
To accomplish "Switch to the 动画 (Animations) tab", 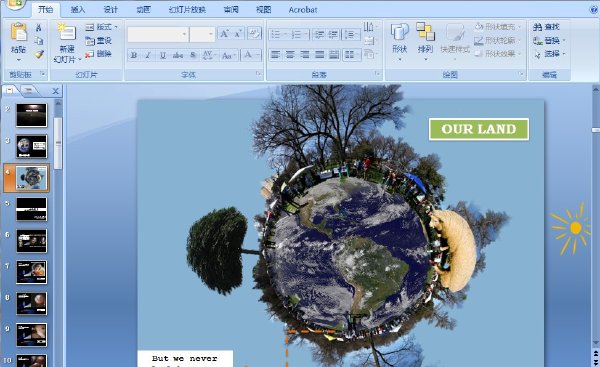I will 143,10.
